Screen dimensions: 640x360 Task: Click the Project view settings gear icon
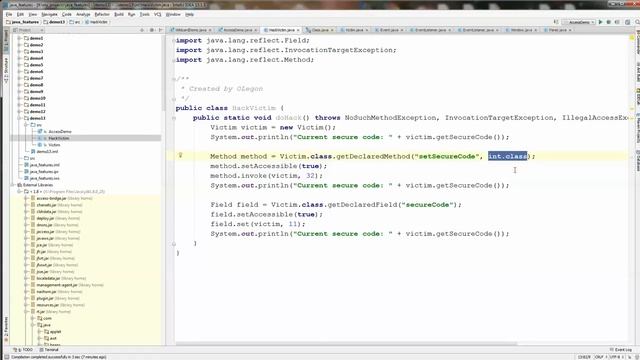[151, 30]
